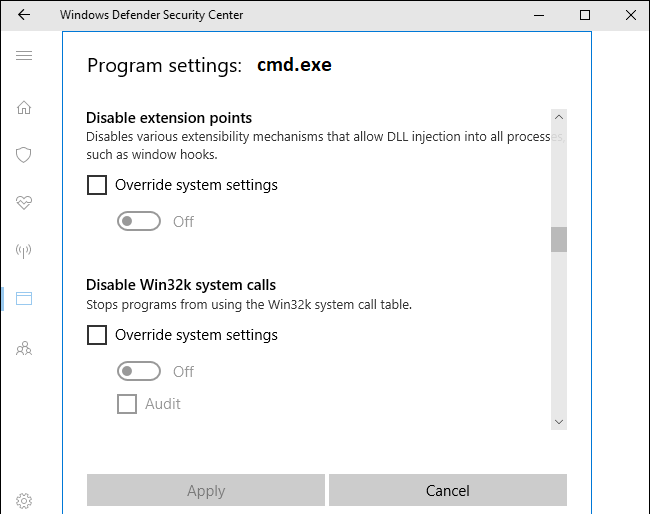Viewport: 652px width, 514px height.
Task: Check Override system settings for Win32k calls
Action: 97,335
